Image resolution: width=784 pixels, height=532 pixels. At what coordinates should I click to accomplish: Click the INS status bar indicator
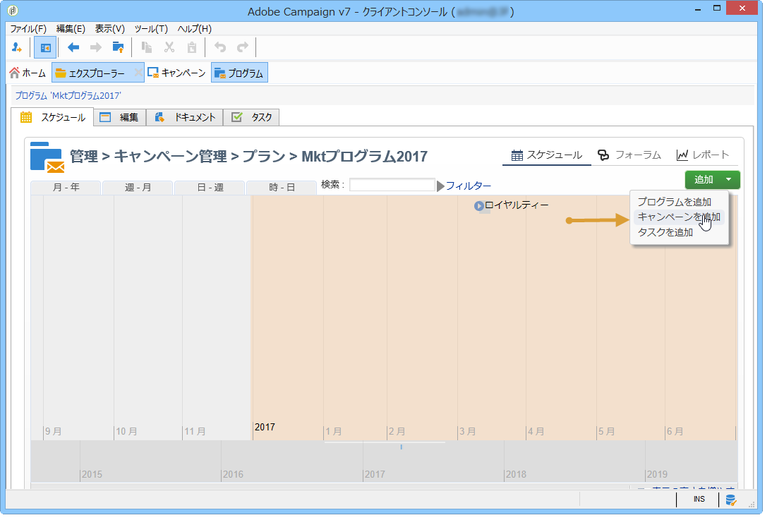(x=699, y=499)
